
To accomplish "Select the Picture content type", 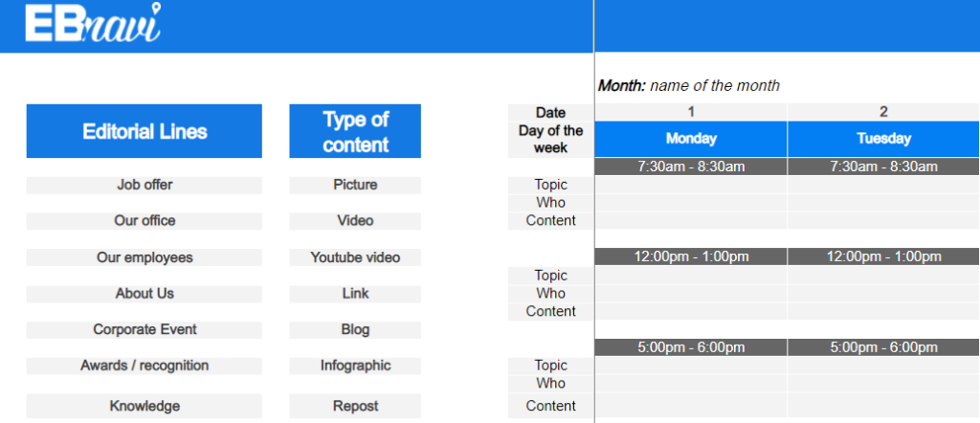I will tap(355, 185).
